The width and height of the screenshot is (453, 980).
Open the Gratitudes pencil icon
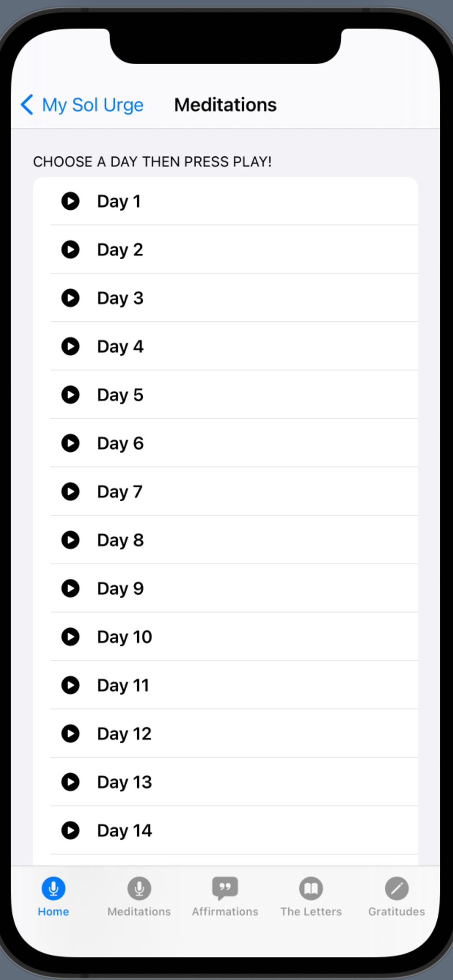tap(397, 888)
